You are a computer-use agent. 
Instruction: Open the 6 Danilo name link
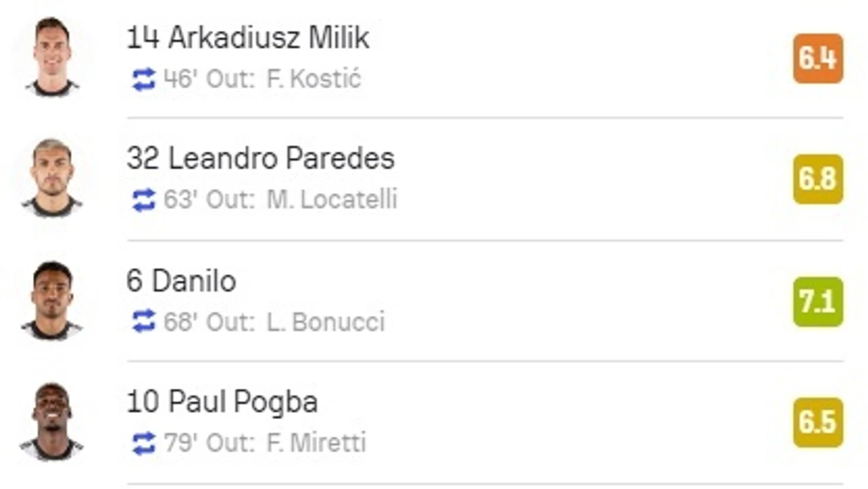coord(181,280)
